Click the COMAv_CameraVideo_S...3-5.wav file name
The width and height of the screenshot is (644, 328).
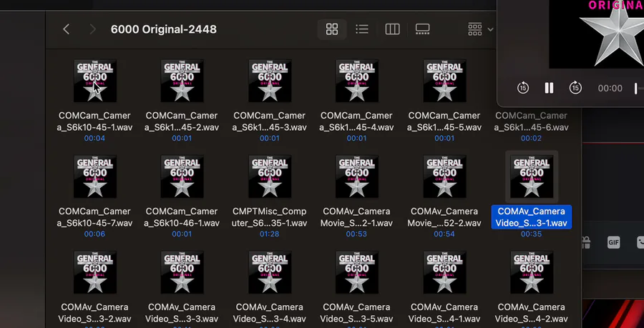point(356,313)
